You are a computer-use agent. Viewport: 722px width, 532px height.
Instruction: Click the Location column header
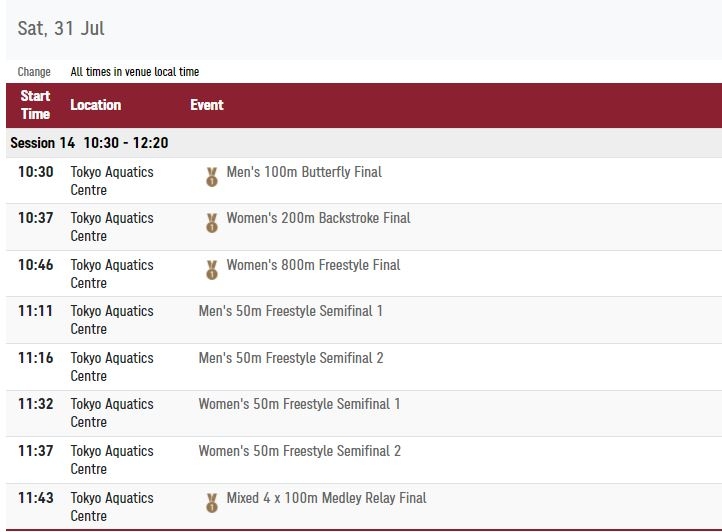pyautogui.click(x=96, y=105)
